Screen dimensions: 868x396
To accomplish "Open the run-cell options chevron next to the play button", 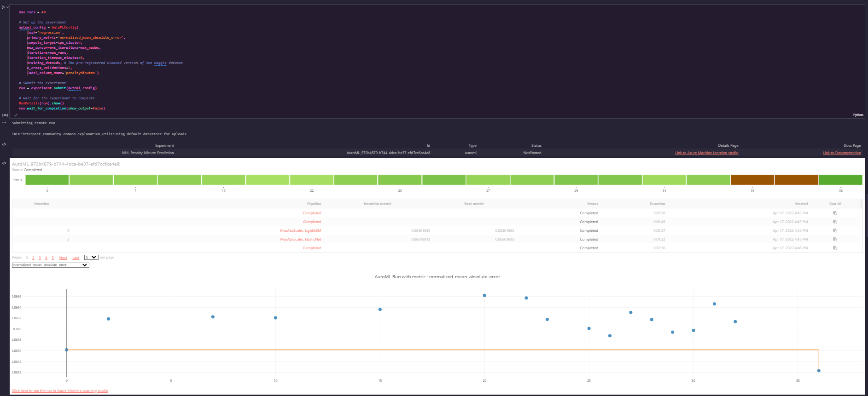I will [x=7, y=7].
